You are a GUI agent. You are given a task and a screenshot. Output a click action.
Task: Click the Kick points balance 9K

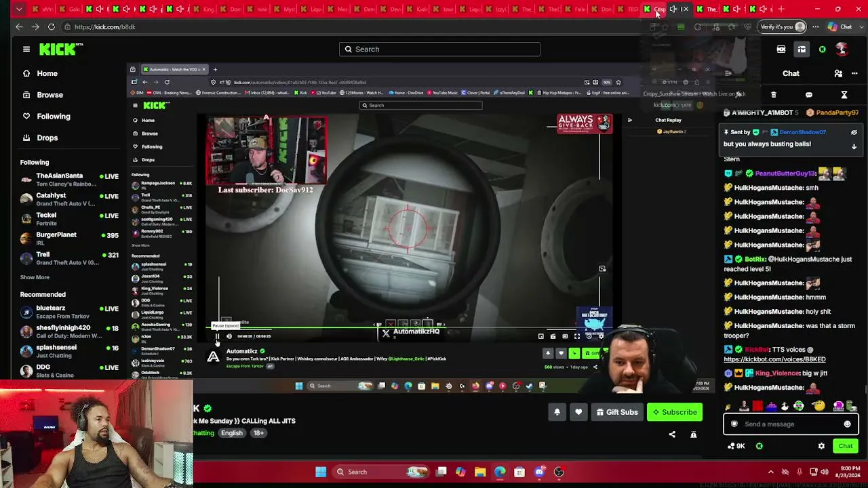736,446
